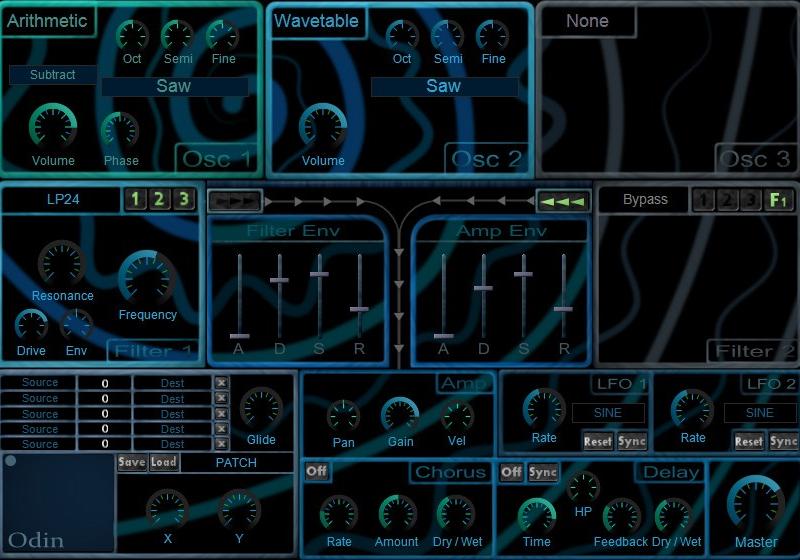Click the Delay Feedback knob
Screen dimensions: 800x560
[621, 515]
